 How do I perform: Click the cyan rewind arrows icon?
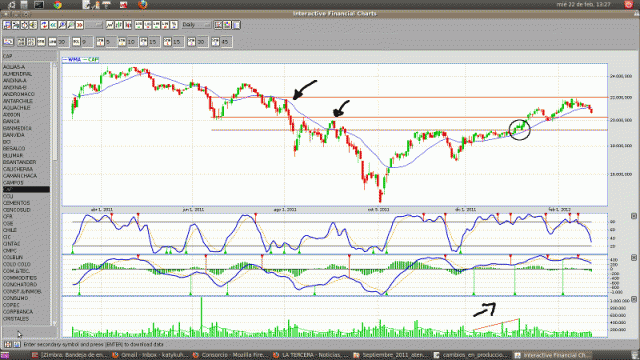tap(53, 25)
